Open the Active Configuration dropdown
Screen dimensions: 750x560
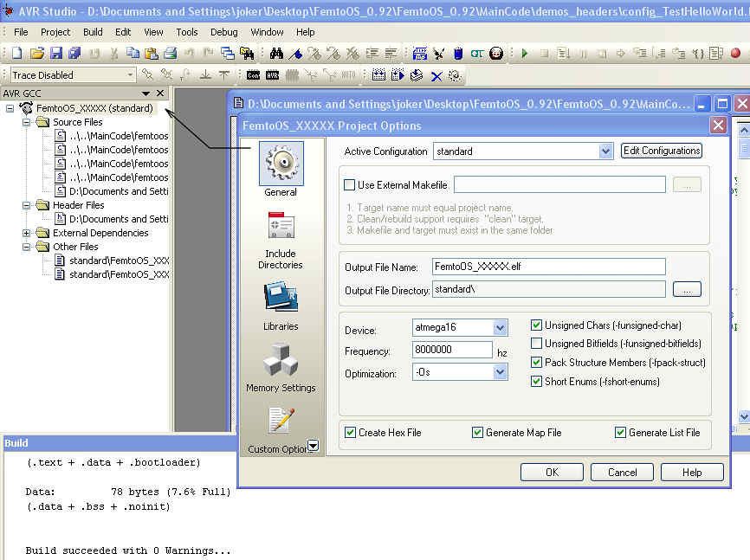[605, 151]
